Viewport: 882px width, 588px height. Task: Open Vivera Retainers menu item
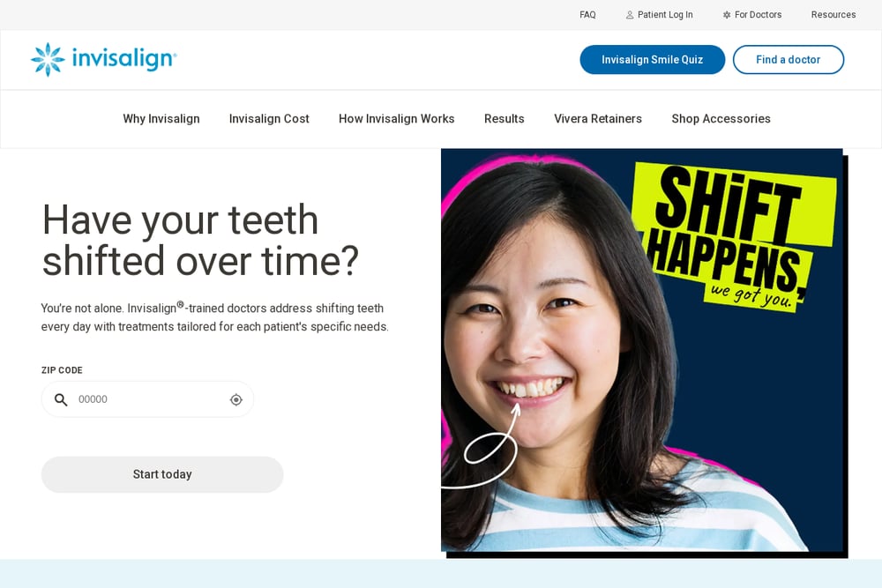[598, 119]
